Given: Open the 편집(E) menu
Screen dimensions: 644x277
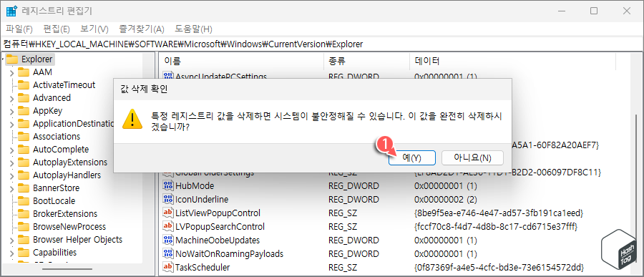Looking at the screenshot, I should coord(57,29).
